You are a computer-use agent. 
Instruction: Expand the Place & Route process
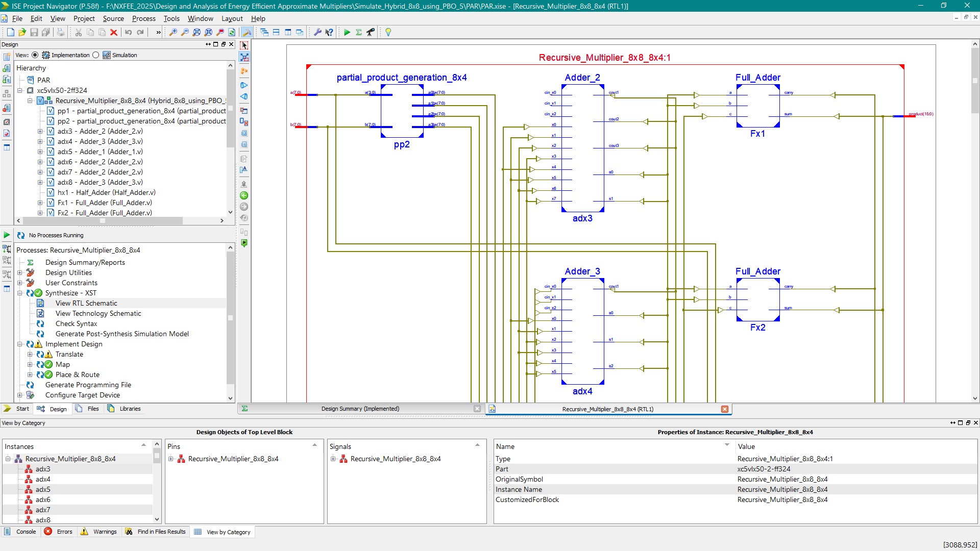[x=30, y=374]
